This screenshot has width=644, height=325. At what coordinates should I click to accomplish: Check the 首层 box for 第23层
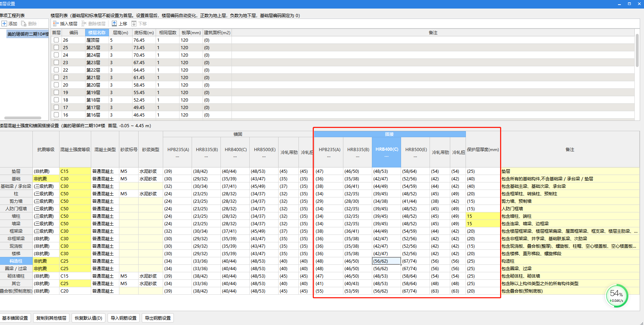click(56, 62)
